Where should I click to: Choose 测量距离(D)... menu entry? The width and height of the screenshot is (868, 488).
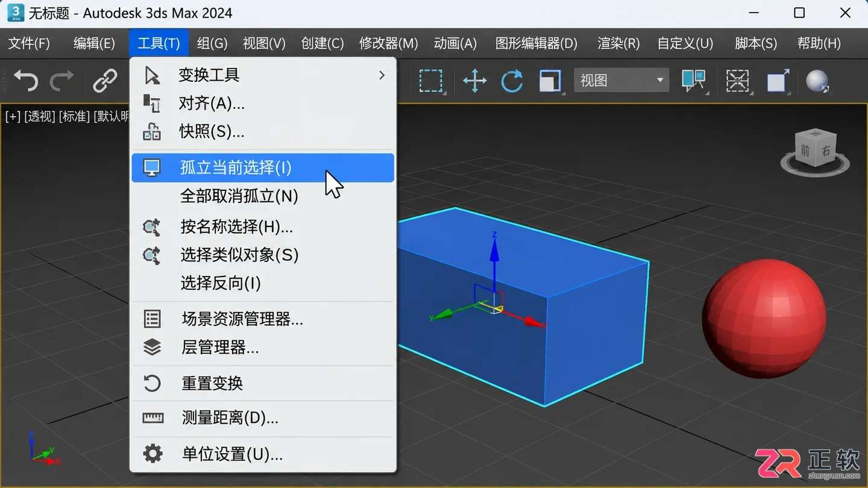[263, 418]
